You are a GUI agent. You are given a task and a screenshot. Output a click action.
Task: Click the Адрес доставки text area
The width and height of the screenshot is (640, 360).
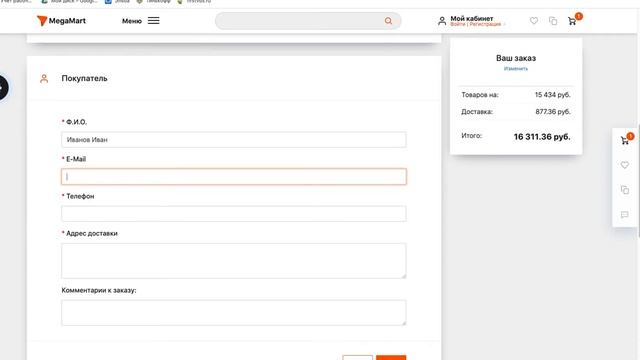point(233,261)
